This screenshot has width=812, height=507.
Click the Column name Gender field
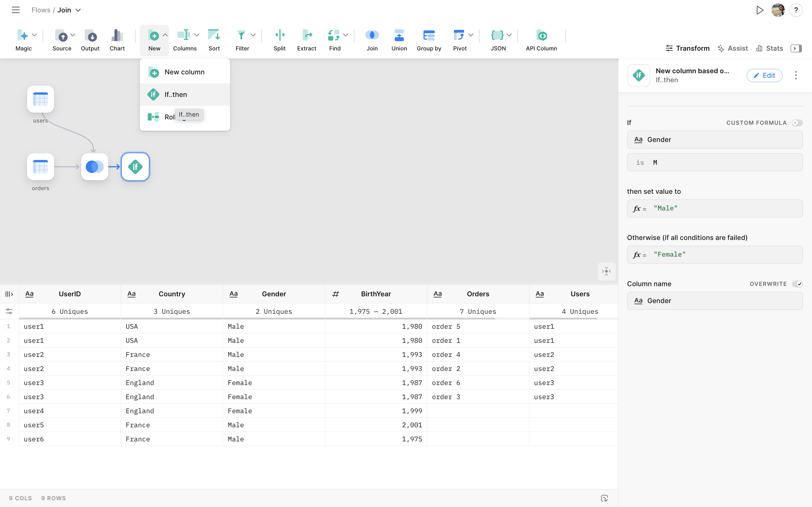click(714, 301)
